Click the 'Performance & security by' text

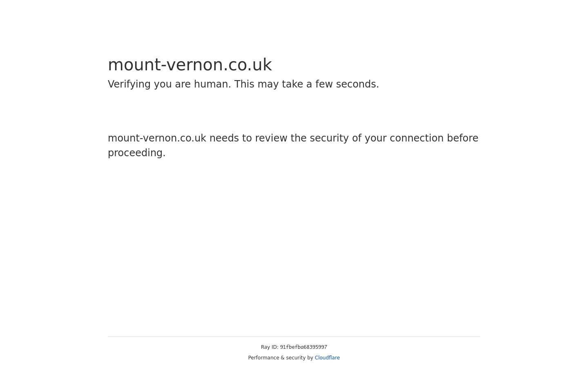tap(281, 358)
